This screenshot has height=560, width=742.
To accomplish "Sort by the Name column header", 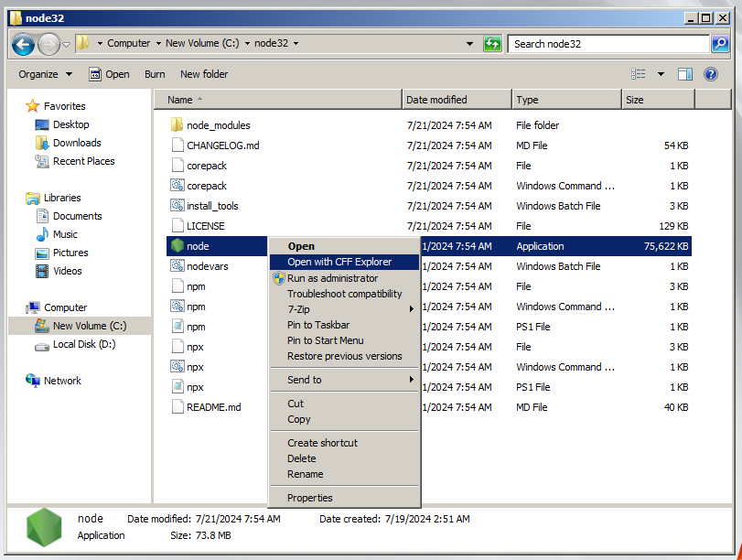I will point(278,100).
